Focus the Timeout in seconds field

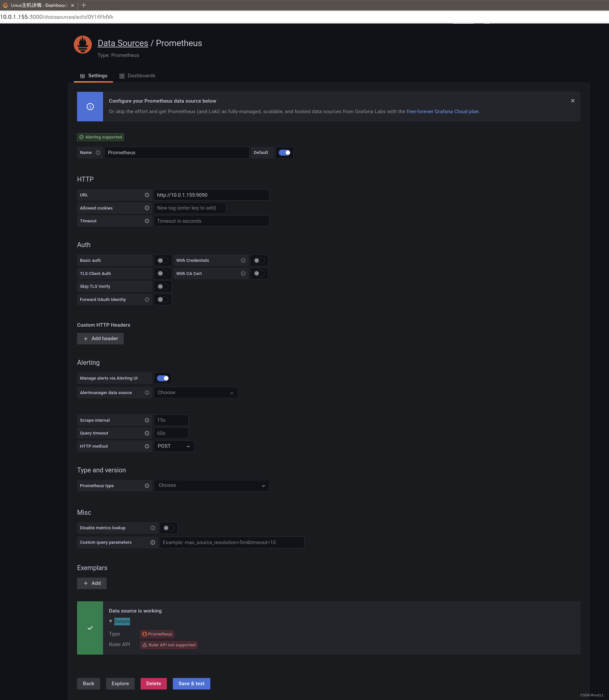pyautogui.click(x=211, y=221)
